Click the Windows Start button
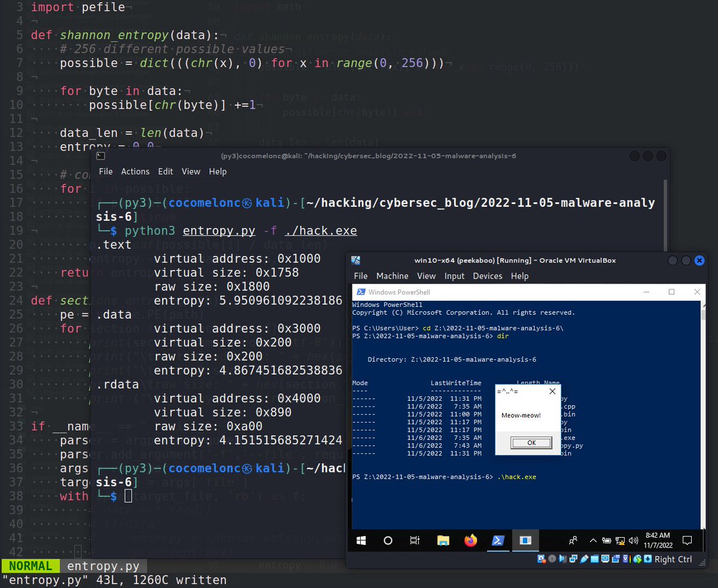Screen dimensions: 718x588 [361, 540]
